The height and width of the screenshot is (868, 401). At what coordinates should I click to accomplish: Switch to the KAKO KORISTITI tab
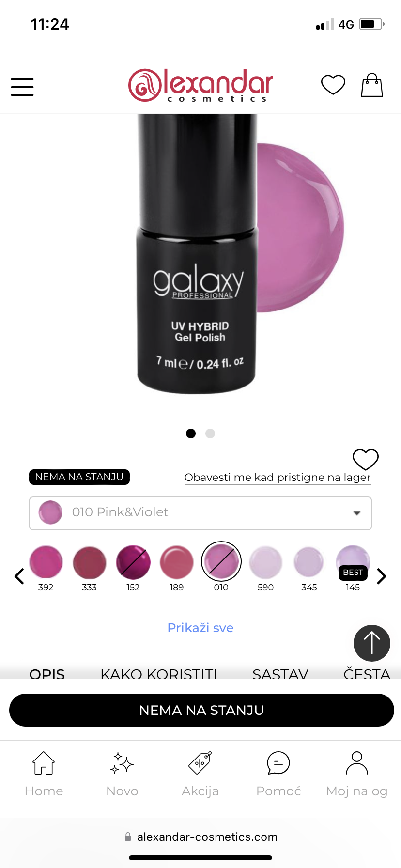pos(159,673)
